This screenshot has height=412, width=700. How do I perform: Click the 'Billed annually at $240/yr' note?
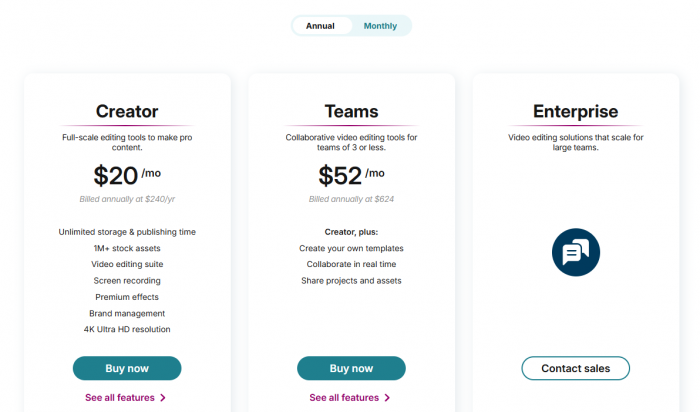pyautogui.click(x=127, y=199)
